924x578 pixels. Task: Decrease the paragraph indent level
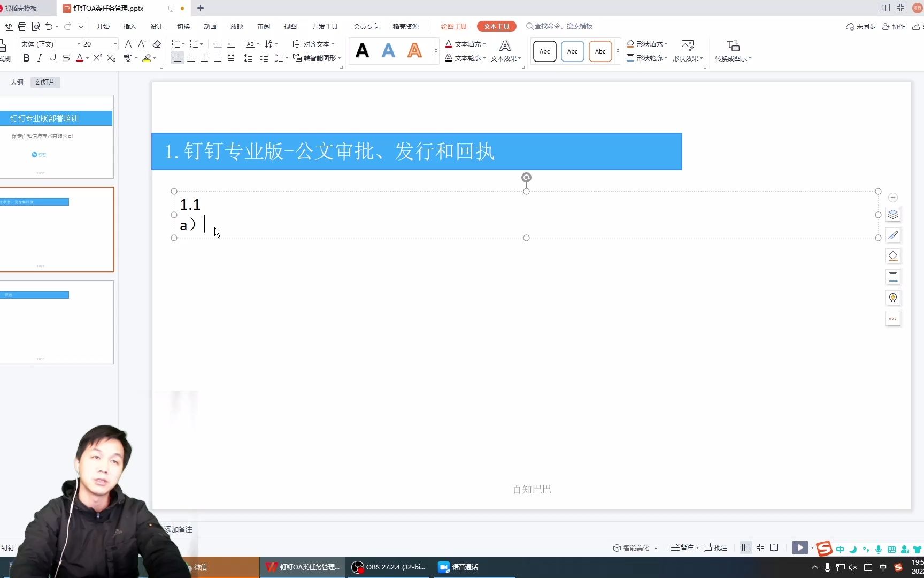218,44
